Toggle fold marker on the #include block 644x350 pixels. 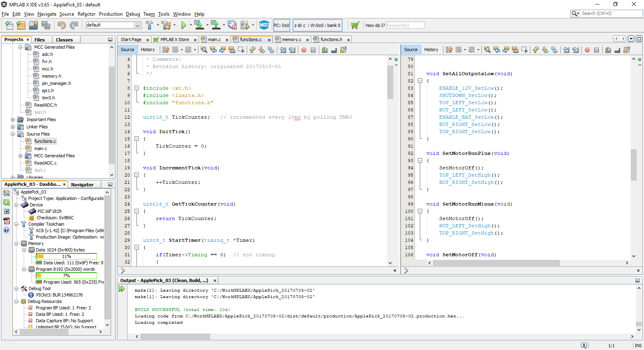point(136,88)
